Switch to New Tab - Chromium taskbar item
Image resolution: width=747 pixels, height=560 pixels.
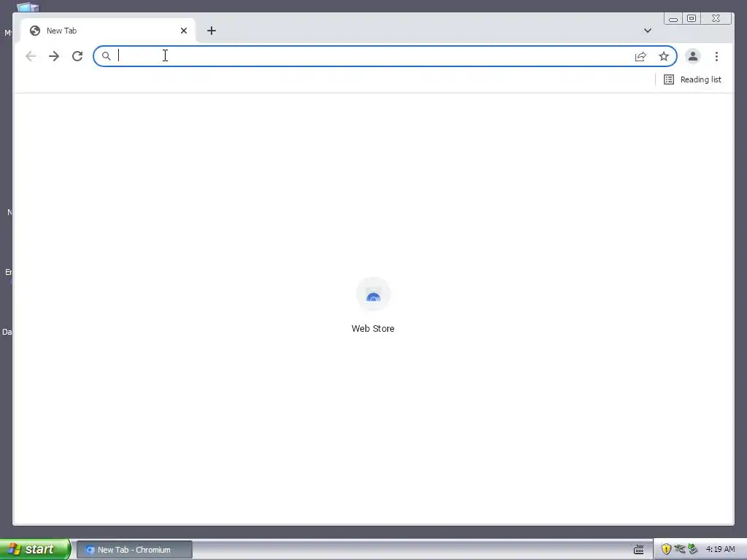point(134,550)
